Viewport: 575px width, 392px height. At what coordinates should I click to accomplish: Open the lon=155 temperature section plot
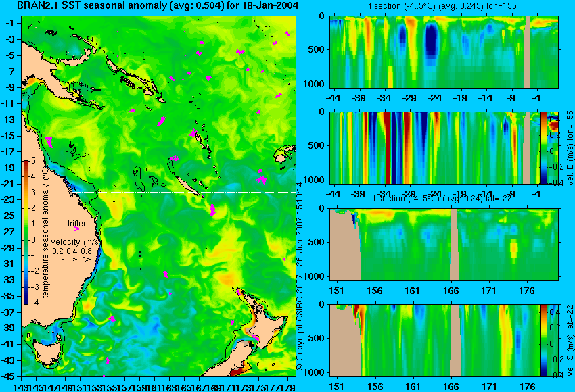(x=444, y=51)
